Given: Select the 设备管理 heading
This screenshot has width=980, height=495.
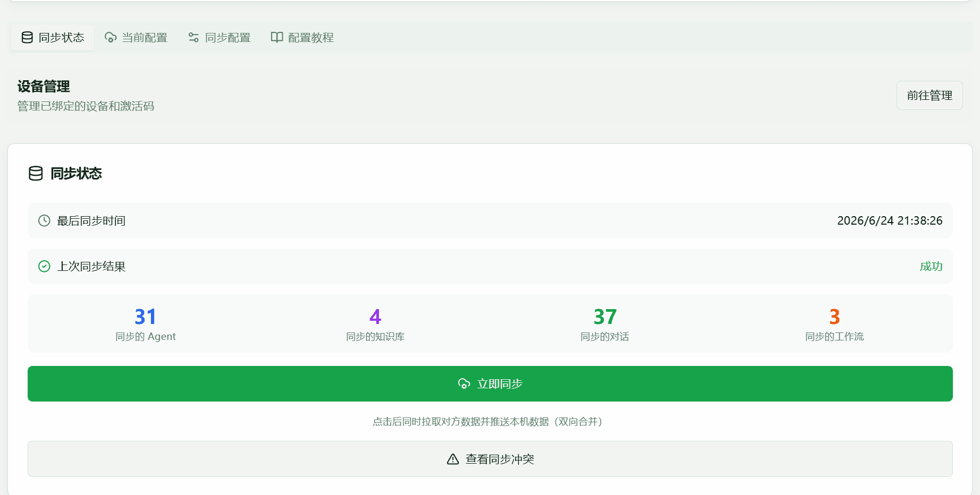Looking at the screenshot, I should [x=44, y=87].
